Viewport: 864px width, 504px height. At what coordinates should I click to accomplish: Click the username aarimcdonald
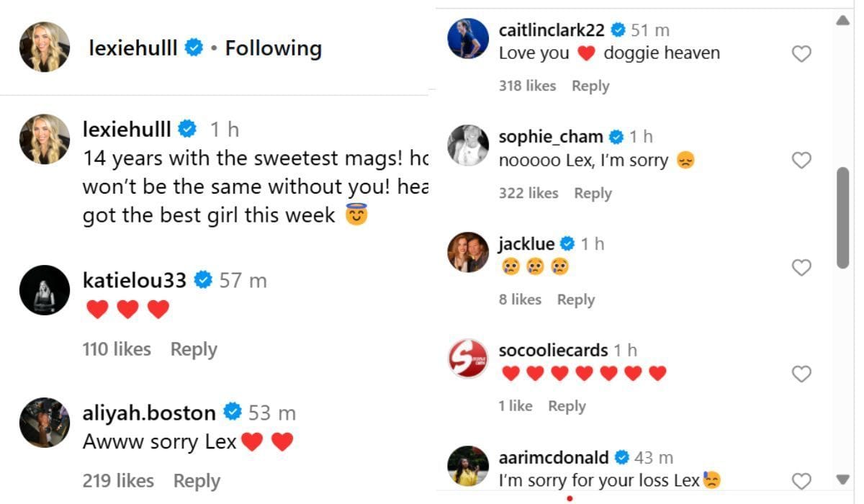tap(552, 456)
